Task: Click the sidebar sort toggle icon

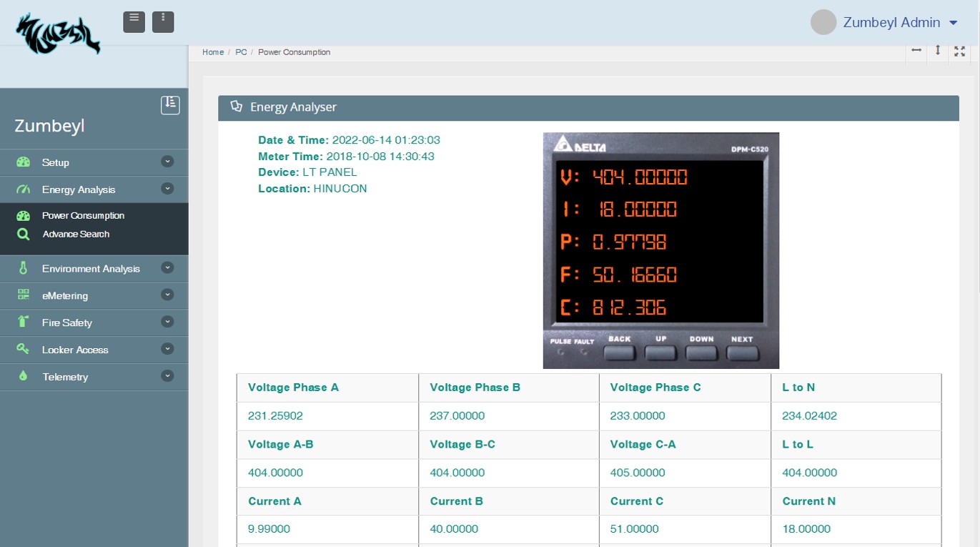Action: tap(170, 104)
